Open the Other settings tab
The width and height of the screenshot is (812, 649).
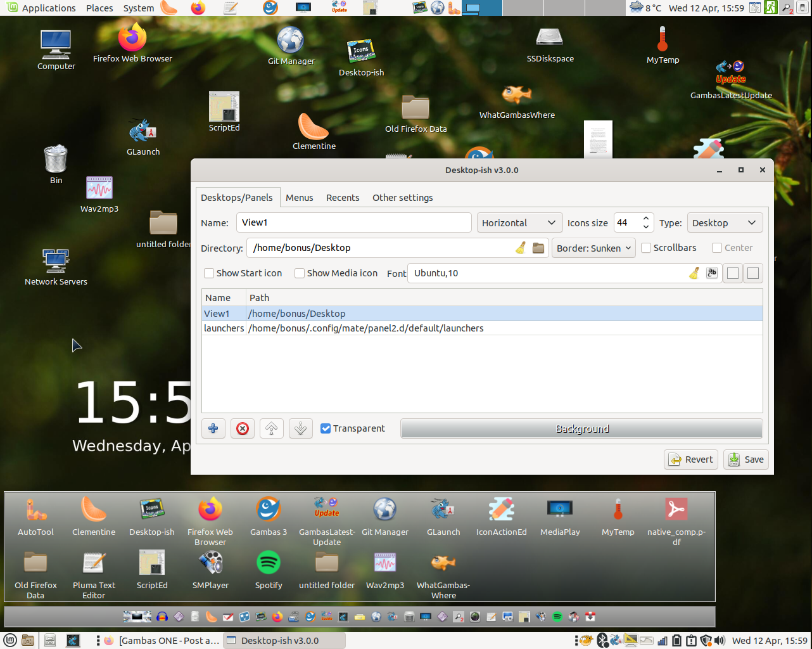click(x=402, y=198)
